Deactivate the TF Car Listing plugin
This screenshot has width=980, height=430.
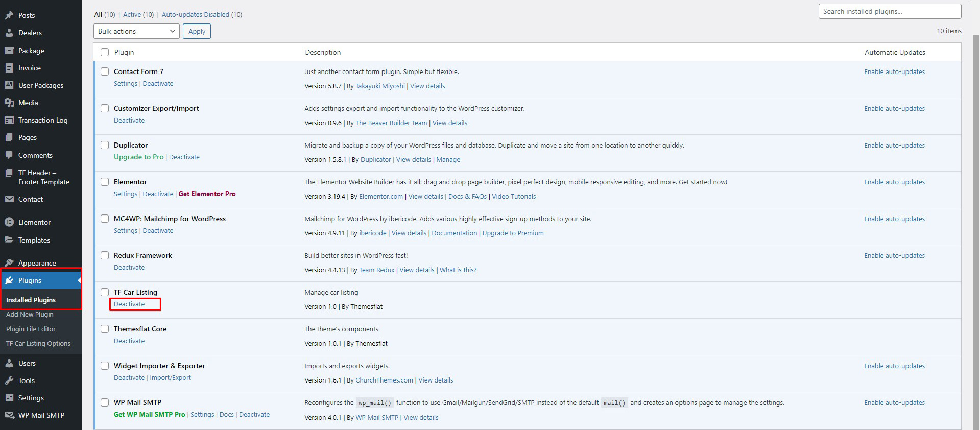(x=129, y=304)
